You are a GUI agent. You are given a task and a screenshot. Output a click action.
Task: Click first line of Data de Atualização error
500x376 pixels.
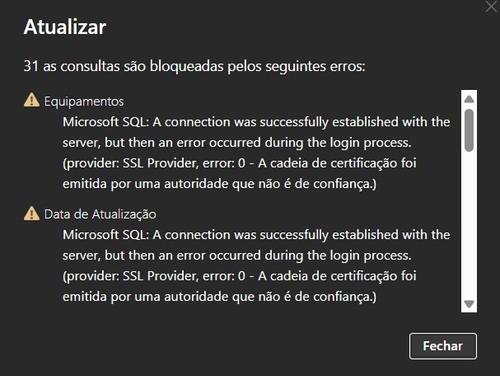256,235
